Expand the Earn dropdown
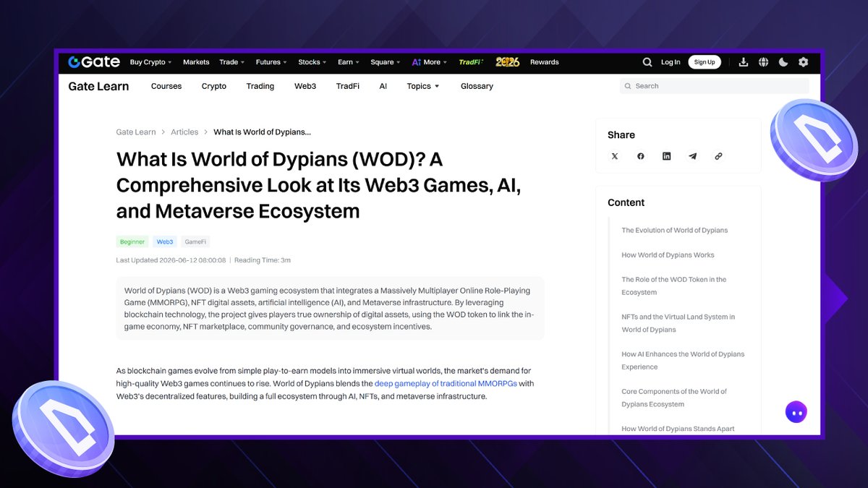 [x=349, y=62]
